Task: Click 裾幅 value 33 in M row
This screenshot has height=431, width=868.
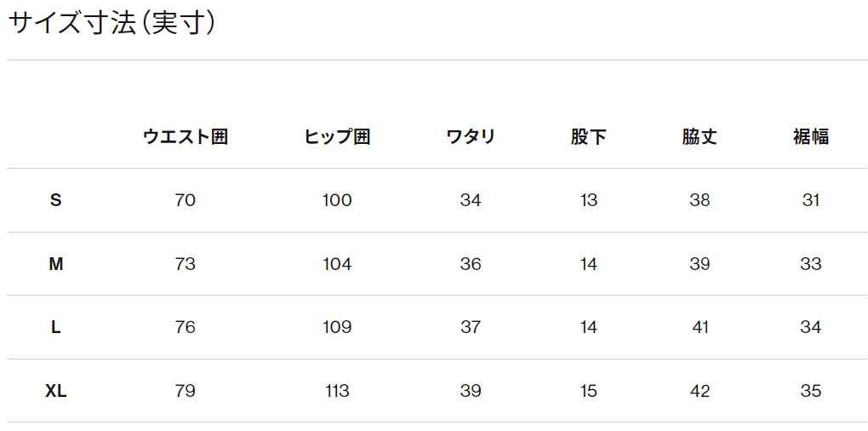Action: tap(811, 264)
